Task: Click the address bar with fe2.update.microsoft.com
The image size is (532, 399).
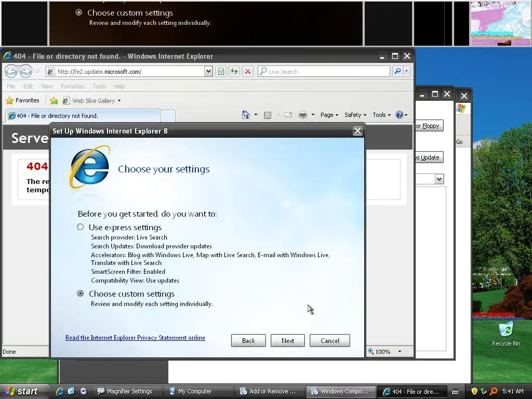Action: [x=125, y=72]
